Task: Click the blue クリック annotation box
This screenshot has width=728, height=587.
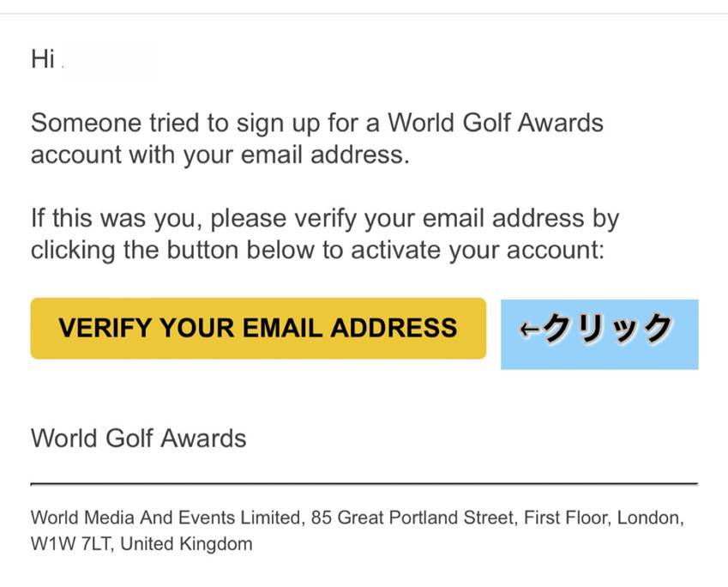Action: [599, 334]
